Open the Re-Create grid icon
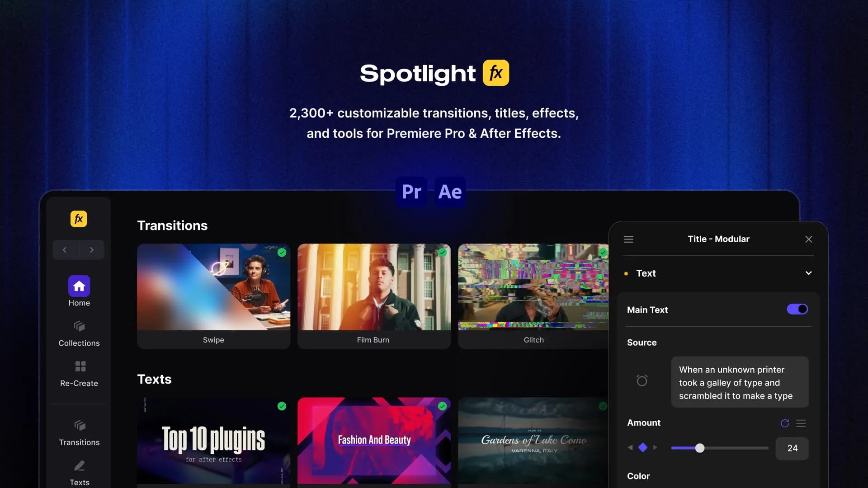Image resolution: width=868 pixels, height=488 pixels. 80,366
